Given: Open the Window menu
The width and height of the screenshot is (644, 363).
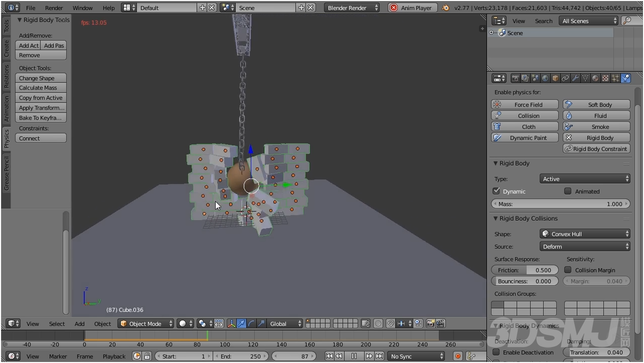Looking at the screenshot, I should 83,8.
